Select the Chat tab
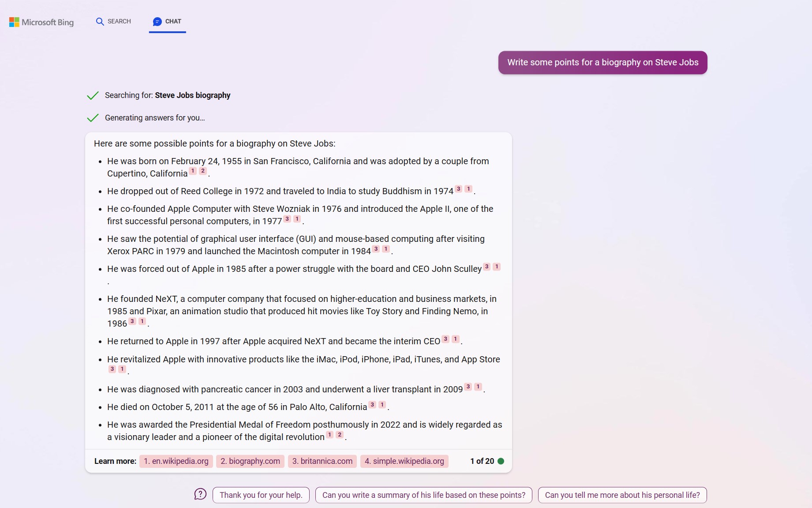The image size is (812, 508). tap(167, 21)
